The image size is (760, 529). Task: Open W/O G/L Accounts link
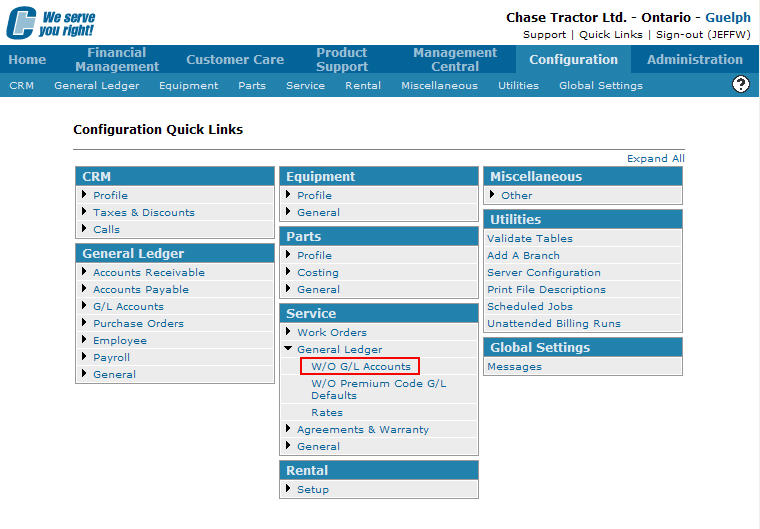click(x=361, y=367)
